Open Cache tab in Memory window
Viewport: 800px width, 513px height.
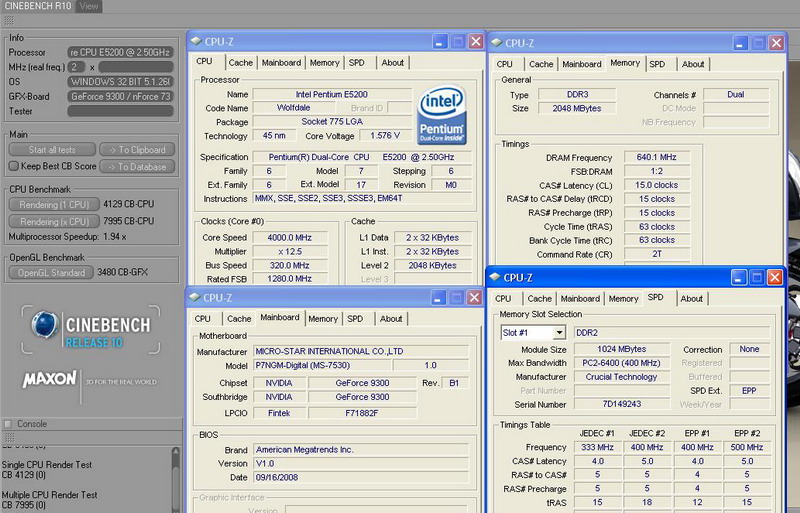click(541, 64)
